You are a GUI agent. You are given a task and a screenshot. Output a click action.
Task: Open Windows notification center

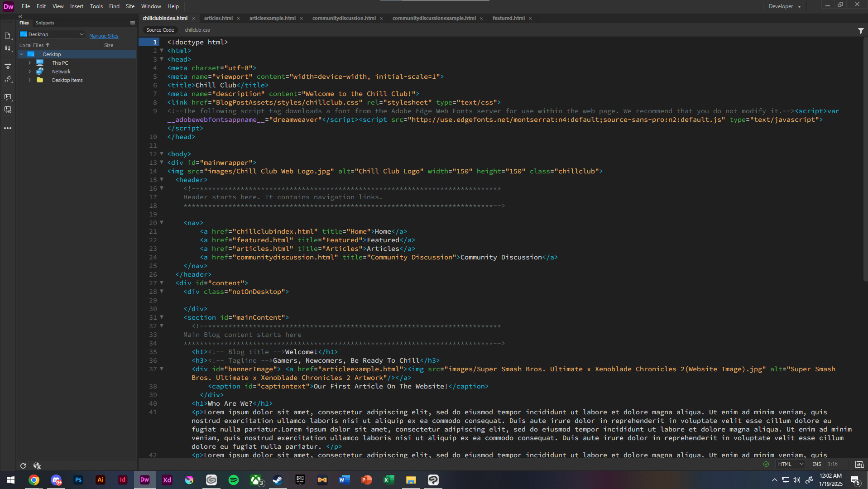[x=855, y=480]
